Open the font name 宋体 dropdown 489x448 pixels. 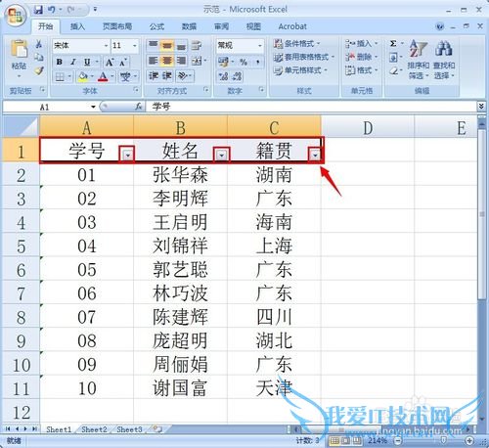(x=106, y=46)
